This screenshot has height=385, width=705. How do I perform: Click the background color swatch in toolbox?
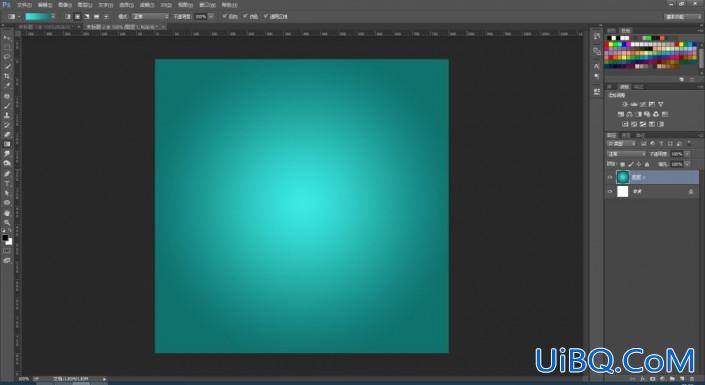point(10,242)
